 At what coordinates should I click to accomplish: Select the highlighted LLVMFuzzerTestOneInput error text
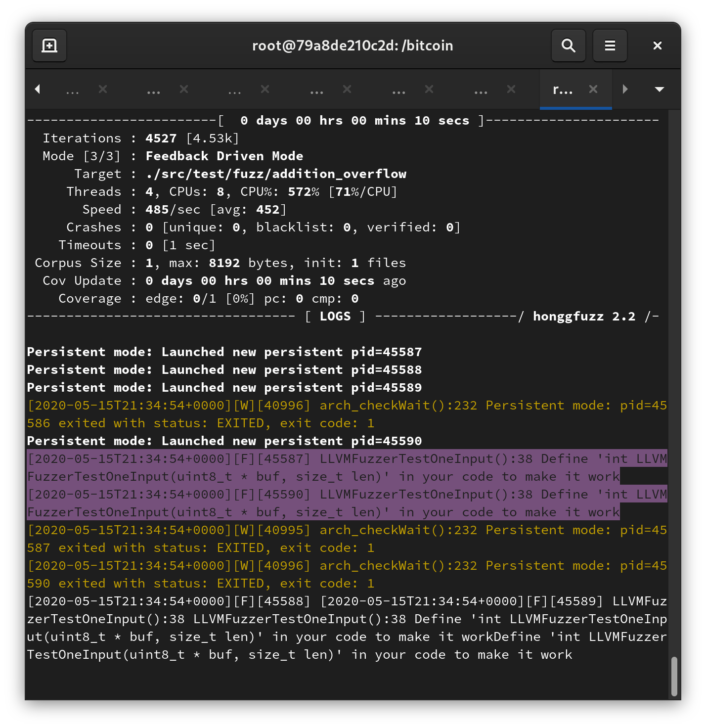[x=346, y=485]
